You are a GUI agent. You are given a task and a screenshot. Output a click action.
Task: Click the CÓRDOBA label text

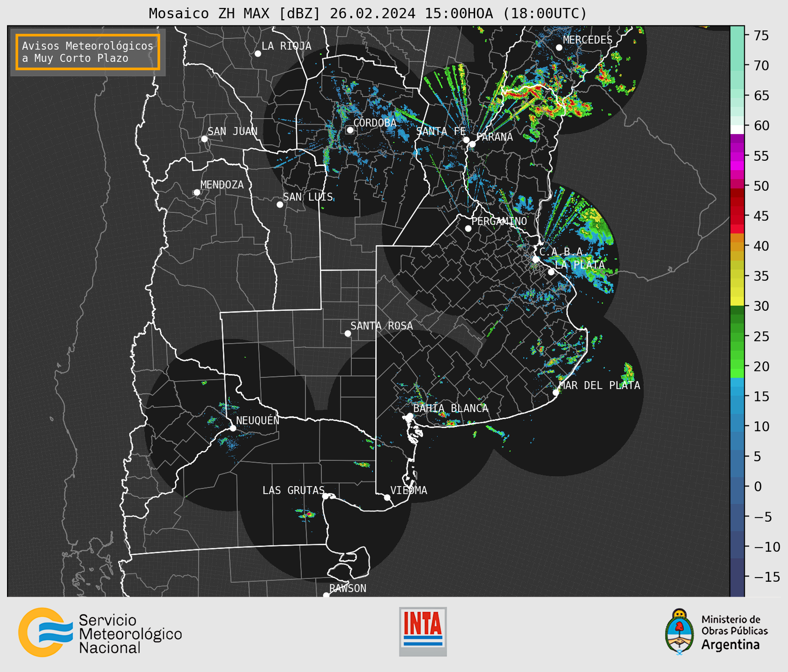pos(375,123)
